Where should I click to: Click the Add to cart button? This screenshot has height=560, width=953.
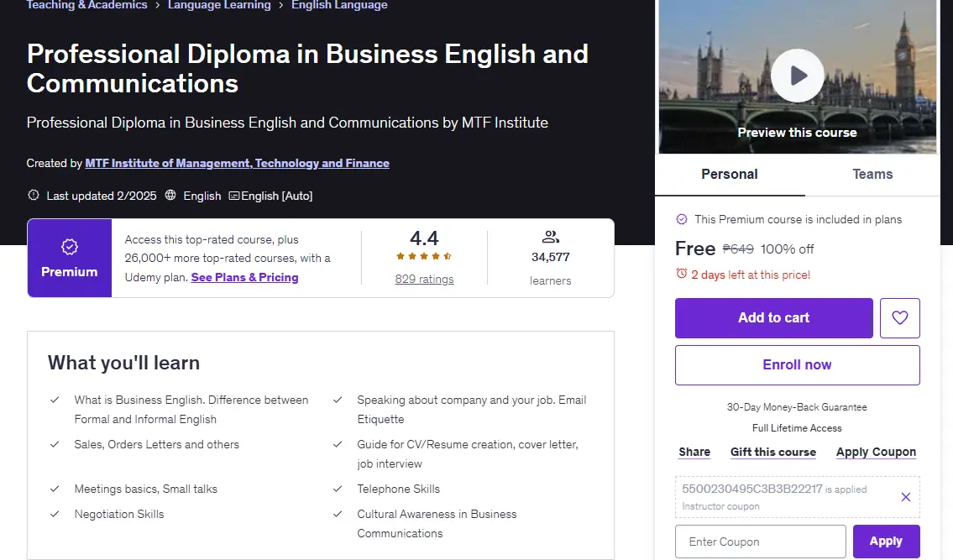point(773,318)
